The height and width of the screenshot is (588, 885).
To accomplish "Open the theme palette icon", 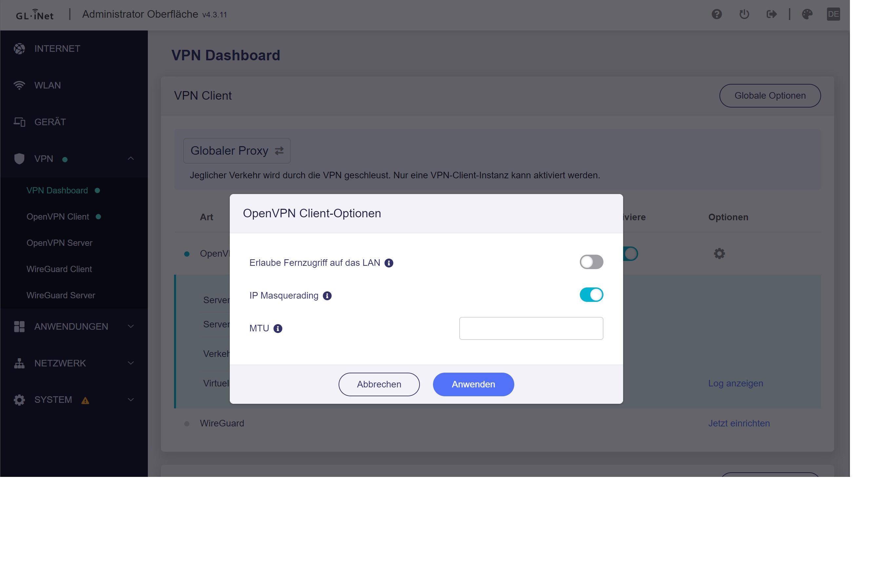I will click(x=807, y=14).
